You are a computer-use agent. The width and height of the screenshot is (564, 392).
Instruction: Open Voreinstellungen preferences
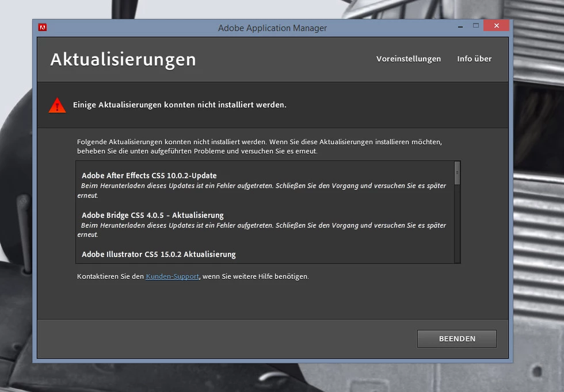point(408,59)
